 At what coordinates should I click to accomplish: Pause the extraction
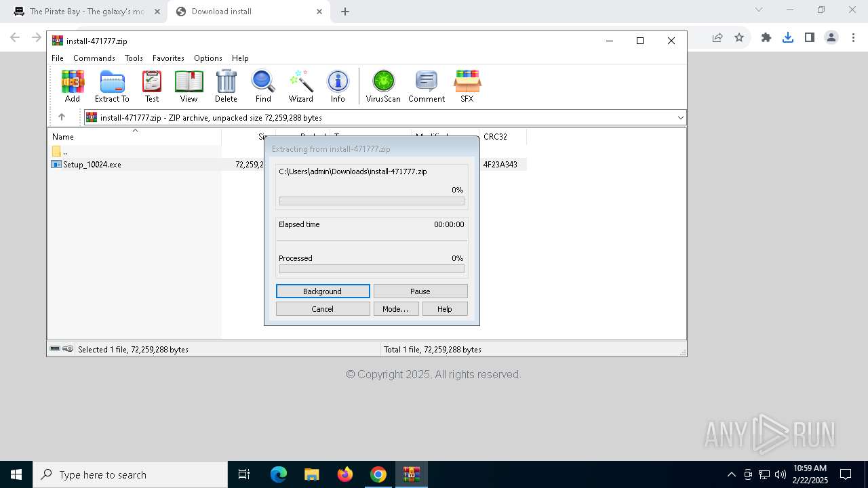(420, 291)
